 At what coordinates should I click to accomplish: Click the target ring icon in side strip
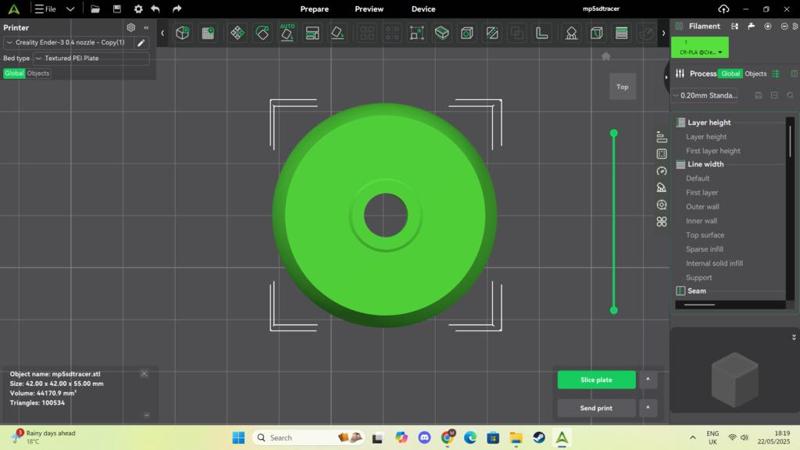coord(661,205)
